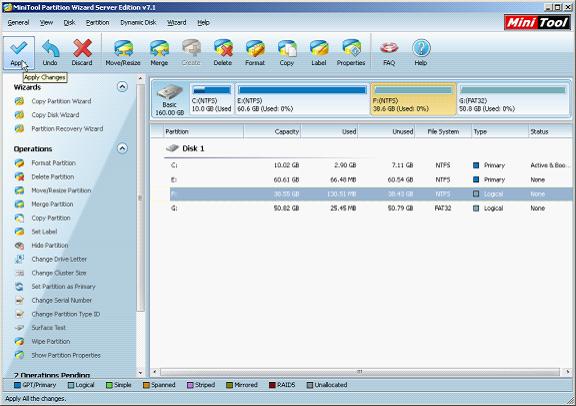This screenshot has height=406, width=576.
Task: Click the Merge Partition sidebar icon
Action: tap(19, 204)
